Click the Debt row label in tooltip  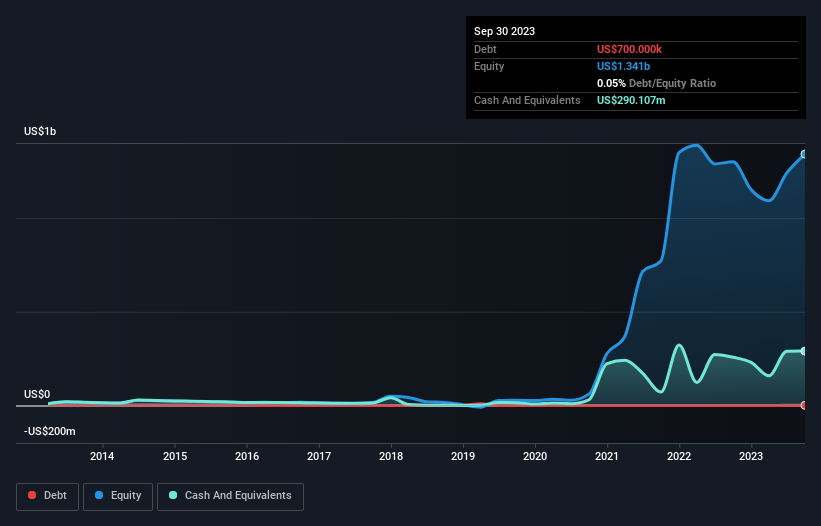point(485,49)
